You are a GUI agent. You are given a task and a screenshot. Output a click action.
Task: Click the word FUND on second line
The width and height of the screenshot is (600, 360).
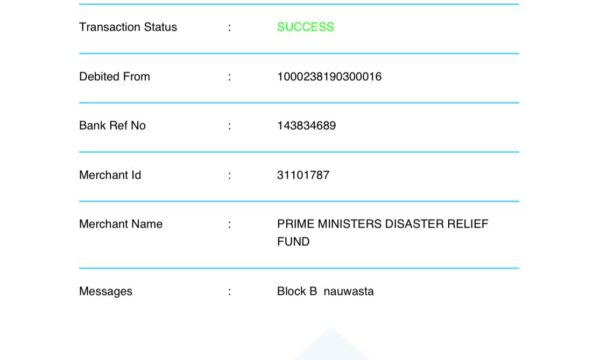pos(293,242)
